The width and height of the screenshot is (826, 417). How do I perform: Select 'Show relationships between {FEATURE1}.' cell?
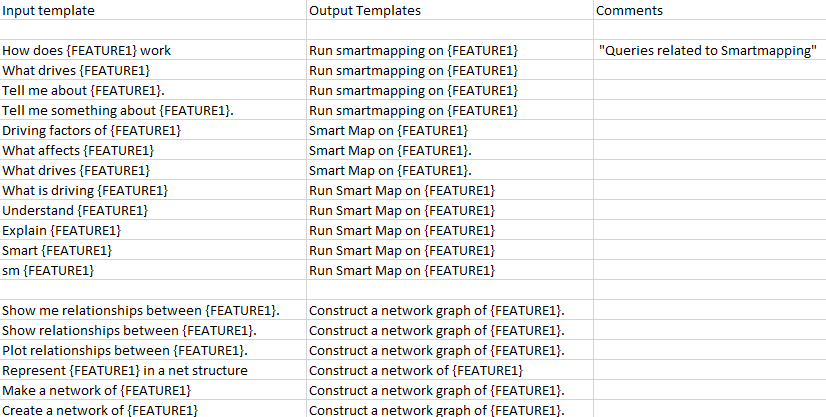[x=153, y=330]
